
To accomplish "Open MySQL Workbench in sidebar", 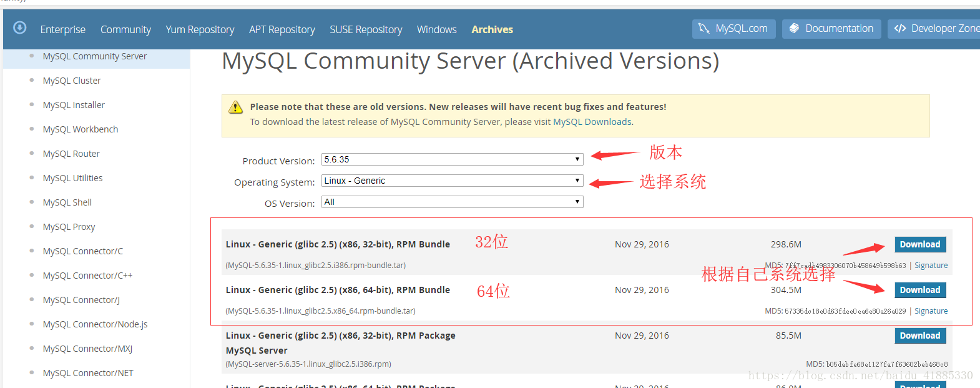I will [x=81, y=129].
